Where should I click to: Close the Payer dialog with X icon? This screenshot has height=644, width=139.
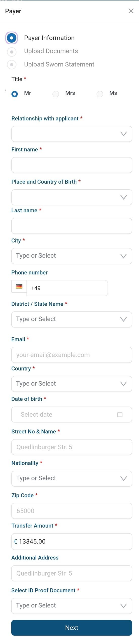coord(131,11)
